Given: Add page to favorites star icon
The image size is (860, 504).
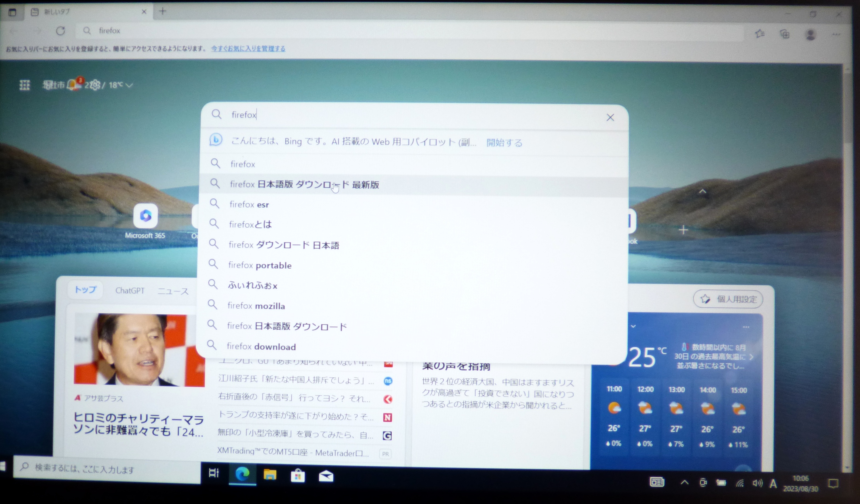Looking at the screenshot, I should (x=760, y=33).
